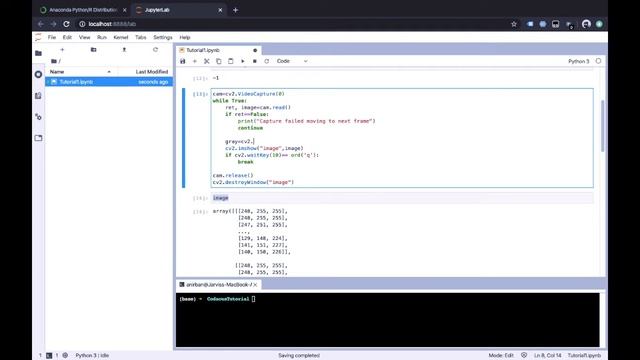Image resolution: width=640 pixels, height=360 pixels.
Task: Click the JupyterLab logo in menu bar
Action: pos(38,37)
